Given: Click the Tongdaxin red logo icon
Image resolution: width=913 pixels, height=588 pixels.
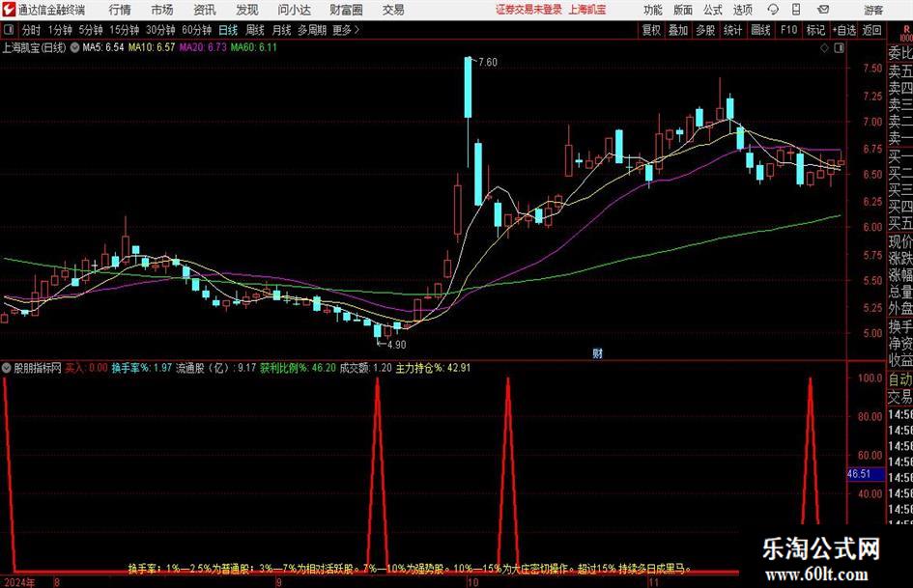Looking at the screenshot, I should [x=8, y=10].
